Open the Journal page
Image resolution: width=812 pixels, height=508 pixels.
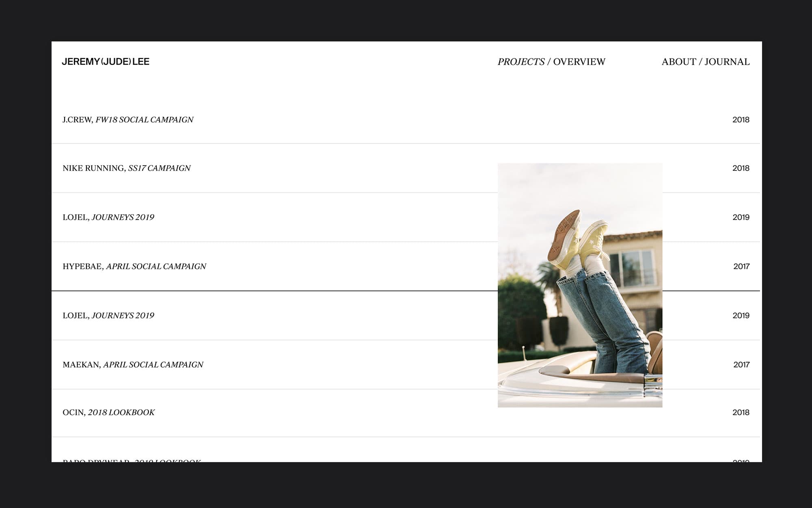pos(727,62)
